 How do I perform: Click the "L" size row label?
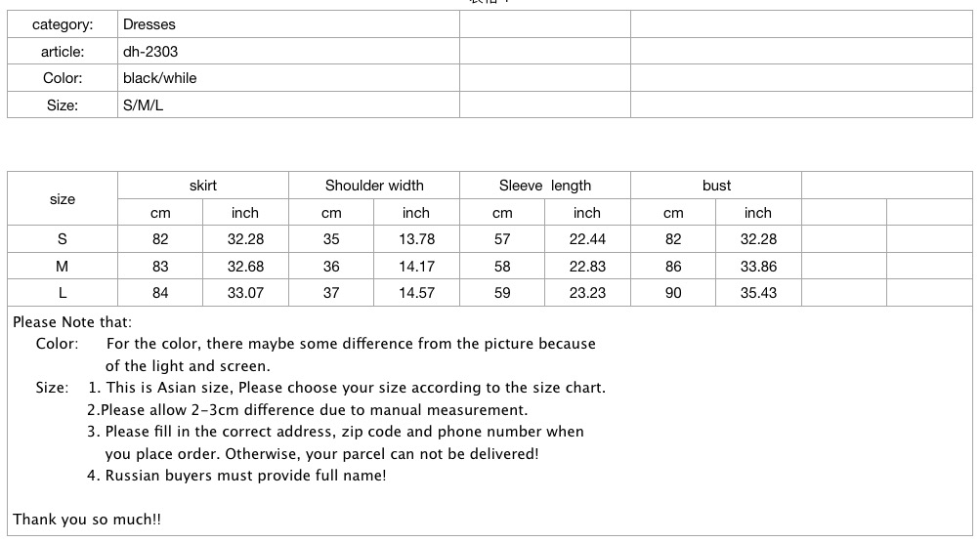coord(63,293)
